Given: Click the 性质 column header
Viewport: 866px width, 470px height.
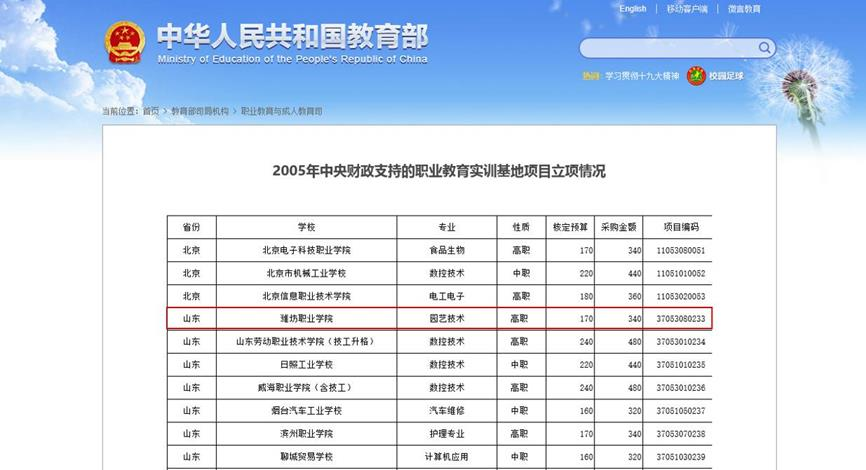Looking at the screenshot, I should (x=521, y=227).
